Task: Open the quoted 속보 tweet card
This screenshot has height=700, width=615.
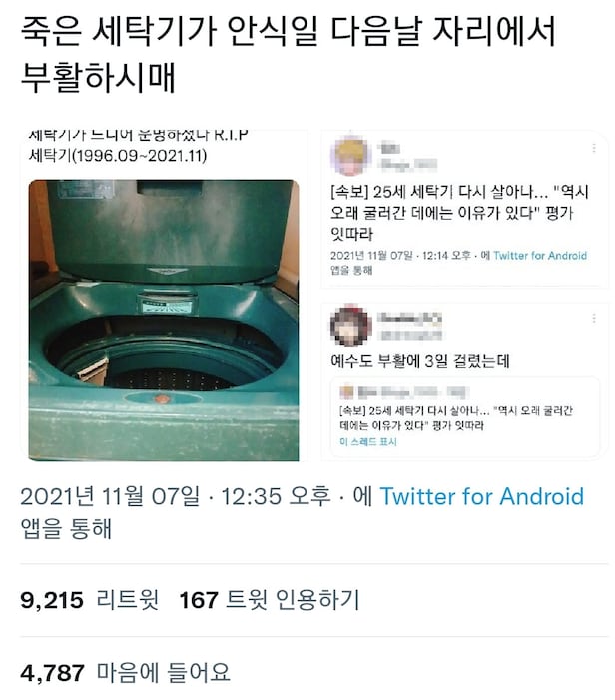Action: (465, 416)
